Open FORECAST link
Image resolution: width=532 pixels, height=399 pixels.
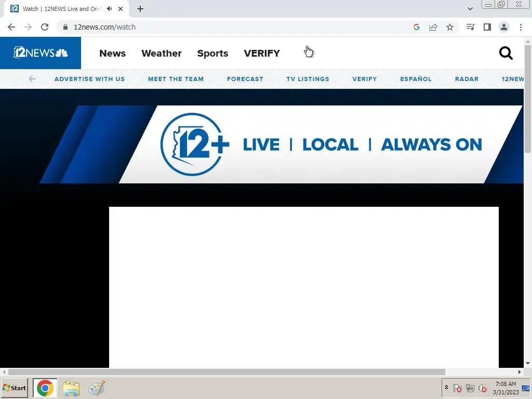pyautogui.click(x=245, y=79)
